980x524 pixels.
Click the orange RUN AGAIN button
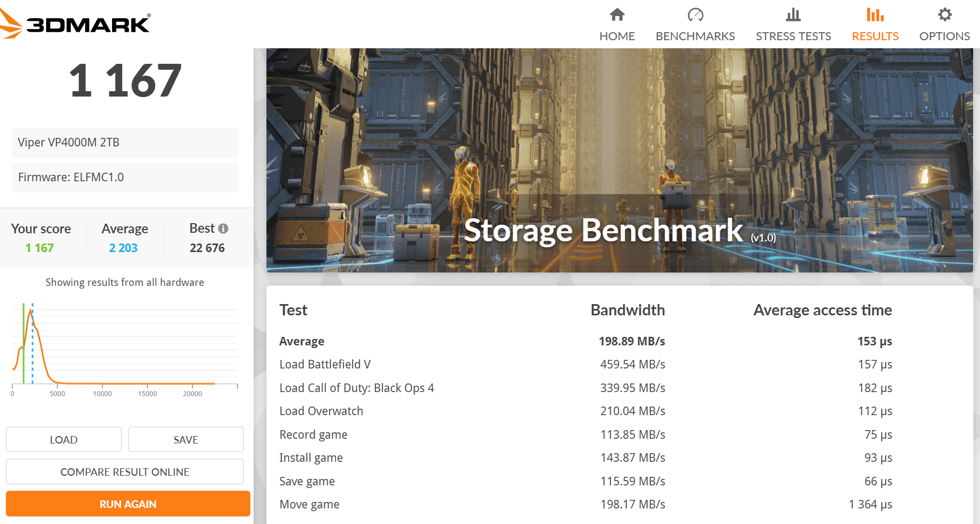pyautogui.click(x=128, y=504)
